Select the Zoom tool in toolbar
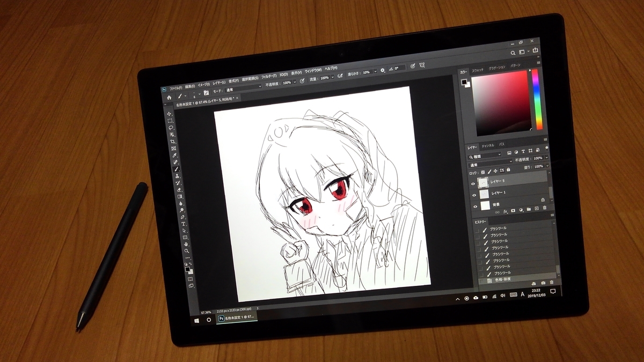This screenshot has width=644, height=362. pos(187,250)
